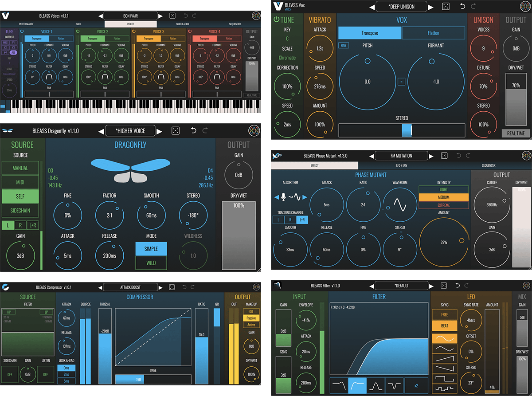
Task: Choose band-pass filter shape in BLEASS Filter
Action: pos(376,385)
